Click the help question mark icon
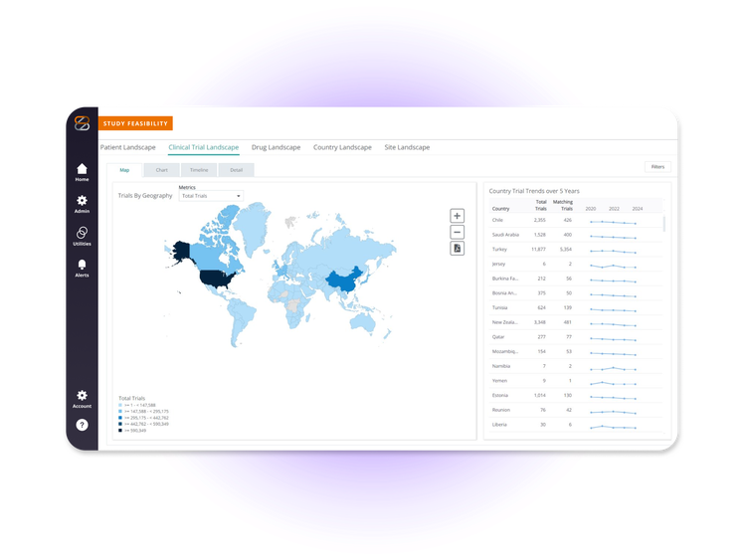Viewport: 746px width, 560px height. coord(82,425)
